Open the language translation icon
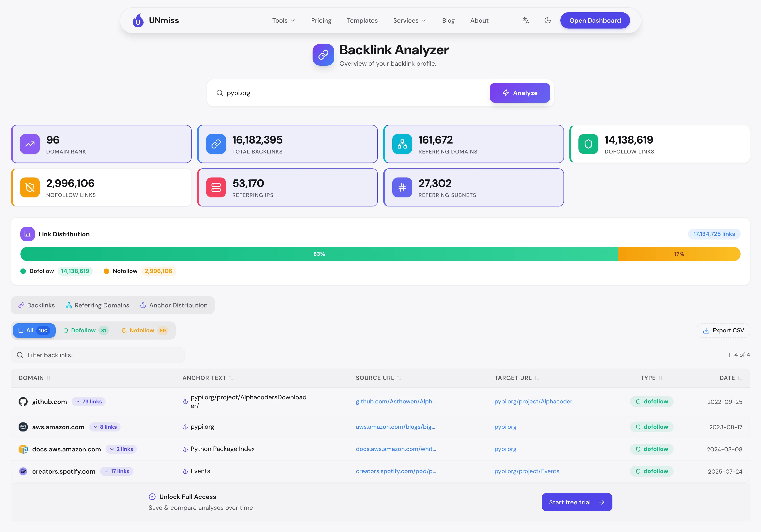This screenshot has width=761, height=532. (526, 21)
